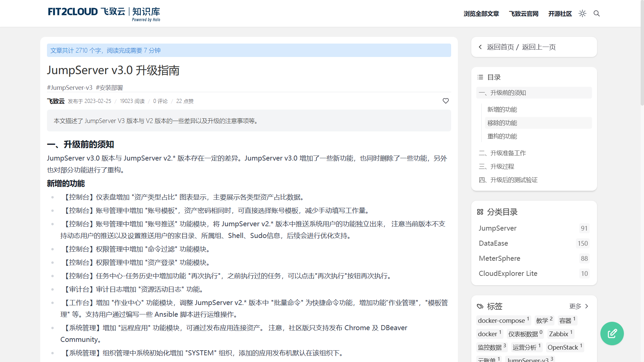
Task: Select the docker tag
Action: coord(489,334)
